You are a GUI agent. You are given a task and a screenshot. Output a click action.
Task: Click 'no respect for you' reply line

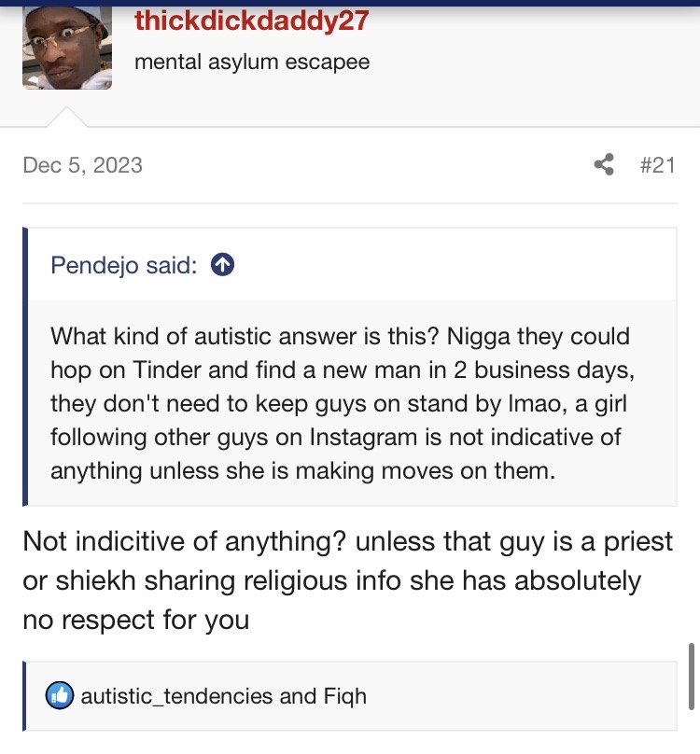[136, 619]
